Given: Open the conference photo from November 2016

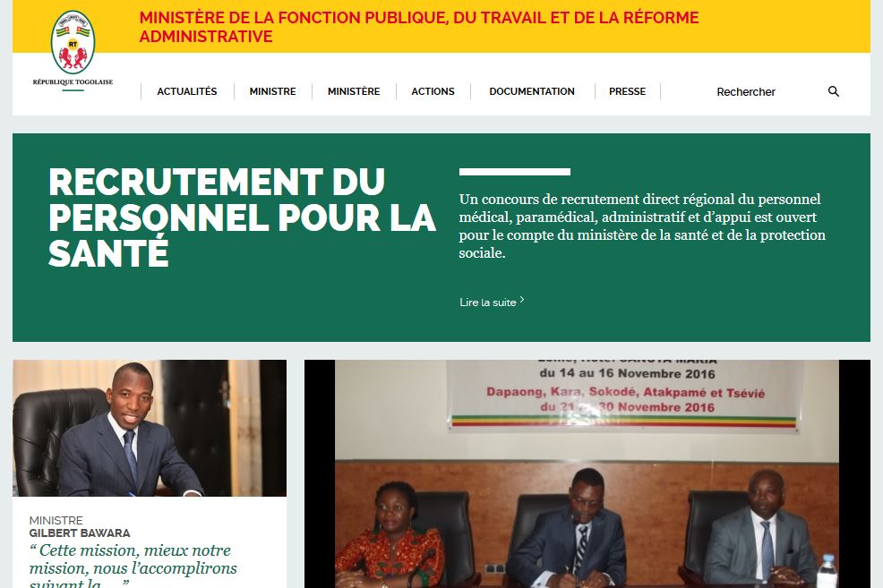Looking at the screenshot, I should 587,473.
